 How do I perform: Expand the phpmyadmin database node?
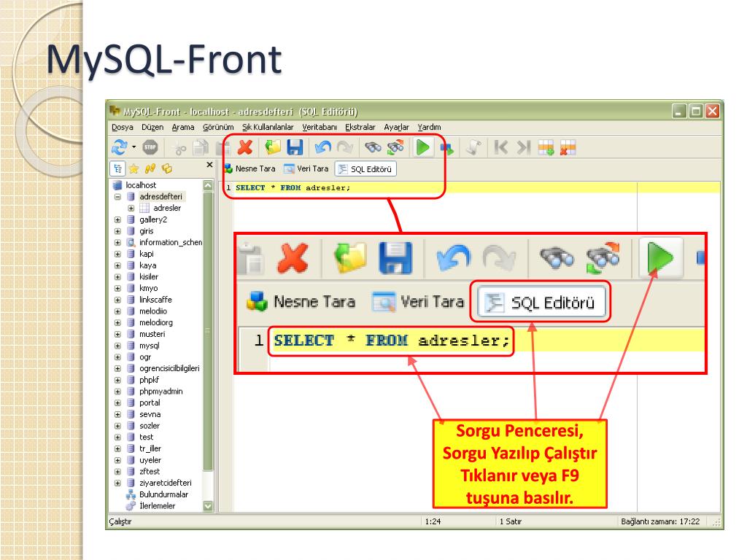click(117, 392)
